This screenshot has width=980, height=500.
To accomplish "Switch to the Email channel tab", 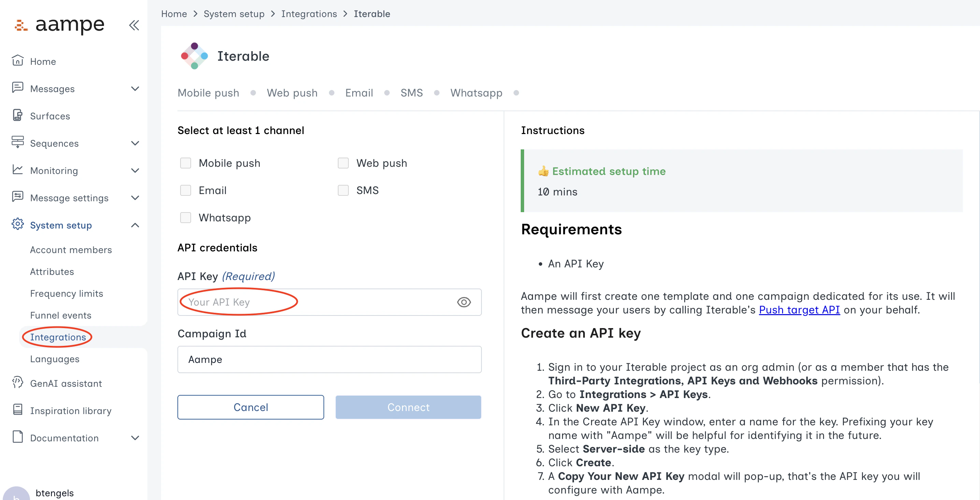I will [x=359, y=92].
